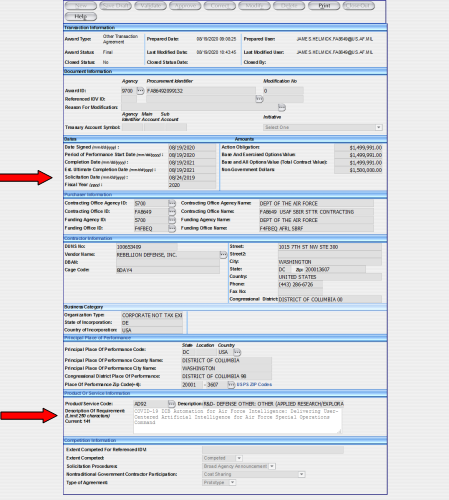
Task: Click the Period of Performance Start Date field
Action: pos(192,155)
